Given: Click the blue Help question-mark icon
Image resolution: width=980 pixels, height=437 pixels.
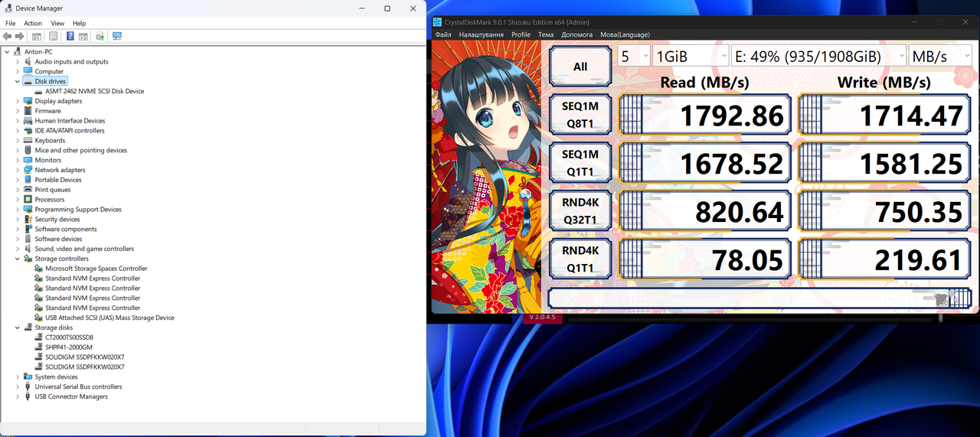Looking at the screenshot, I should click(70, 36).
